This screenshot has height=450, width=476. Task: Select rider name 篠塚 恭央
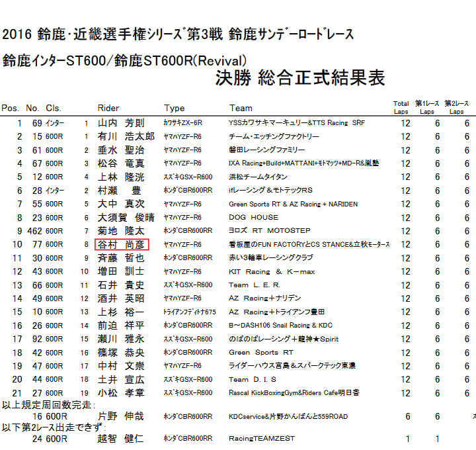tap(121, 353)
